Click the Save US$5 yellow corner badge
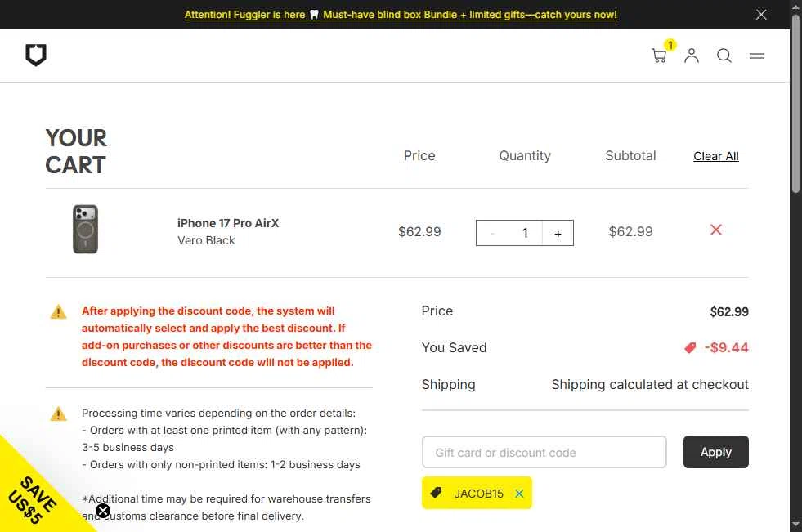Viewport: 802px width, 532px height. pos(33,495)
